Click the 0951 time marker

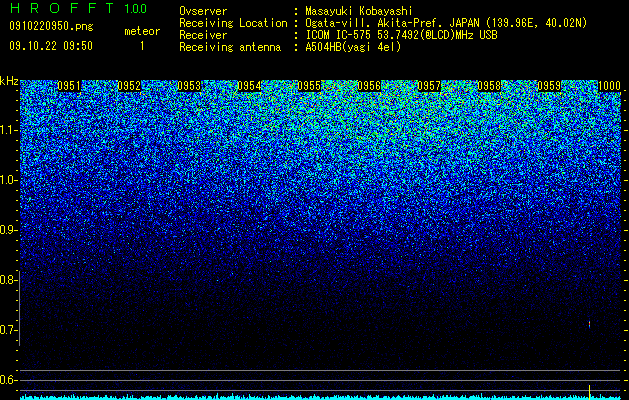pyautogui.click(x=69, y=86)
